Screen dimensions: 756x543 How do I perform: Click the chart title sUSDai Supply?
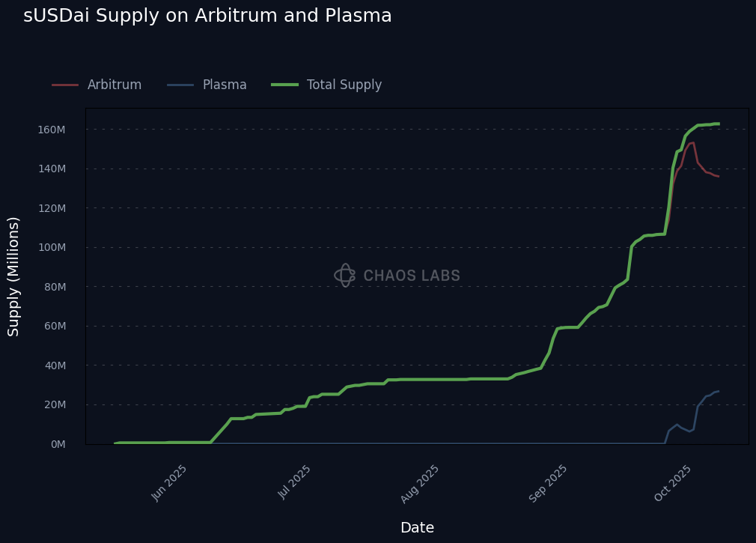[x=207, y=16]
